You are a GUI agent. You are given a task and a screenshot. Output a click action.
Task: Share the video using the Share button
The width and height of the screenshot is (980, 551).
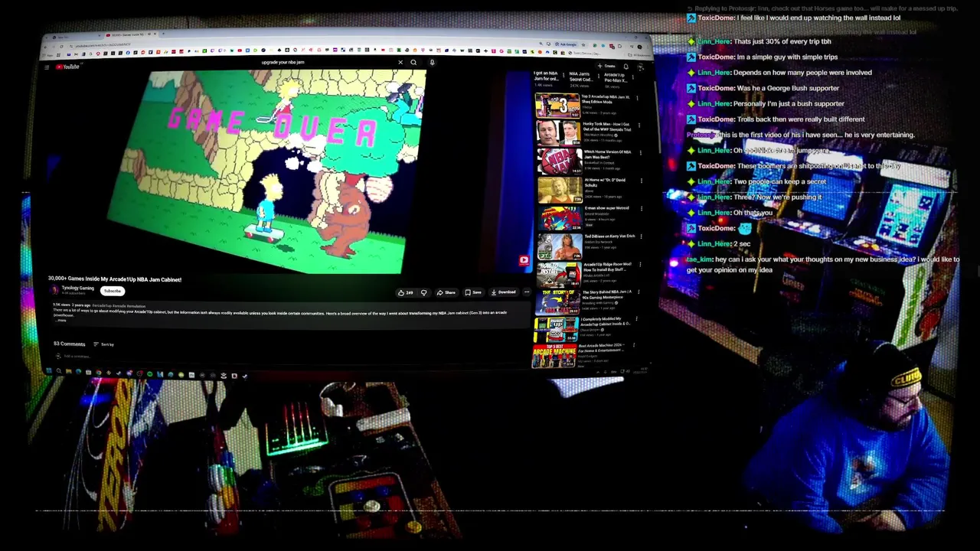(x=446, y=292)
